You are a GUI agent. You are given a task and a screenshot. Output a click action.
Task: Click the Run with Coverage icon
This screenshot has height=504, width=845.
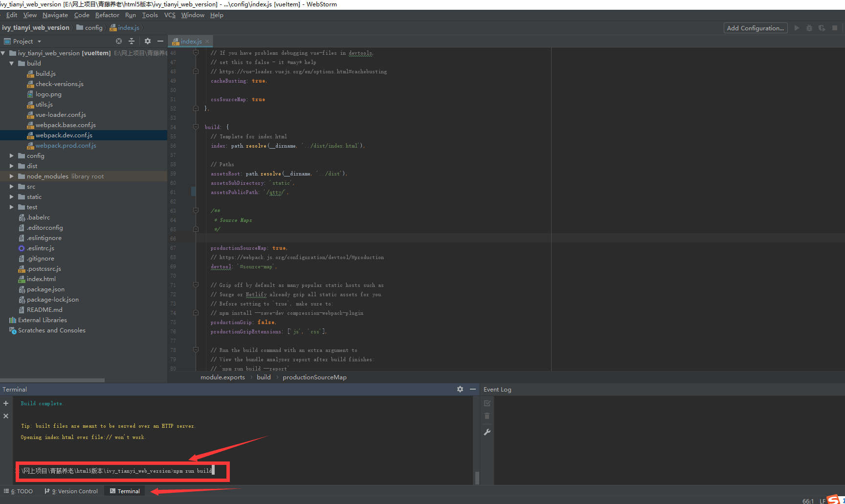click(x=822, y=28)
